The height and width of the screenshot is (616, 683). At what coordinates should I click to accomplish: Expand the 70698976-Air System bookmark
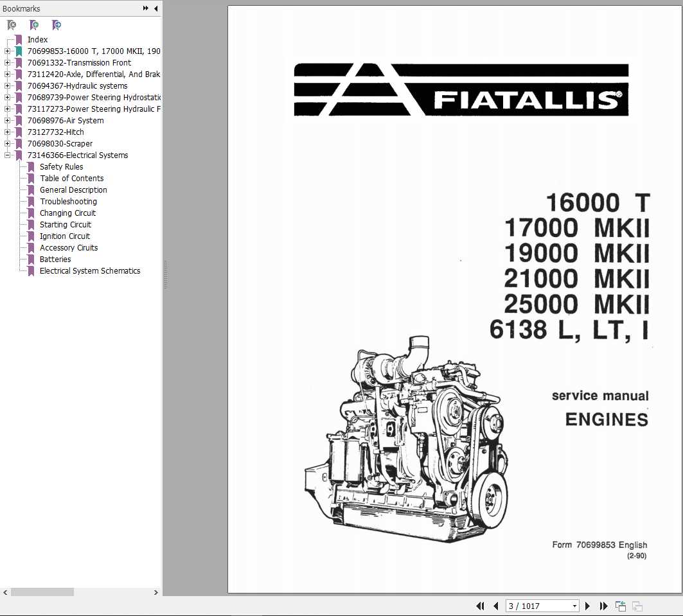click(8, 120)
